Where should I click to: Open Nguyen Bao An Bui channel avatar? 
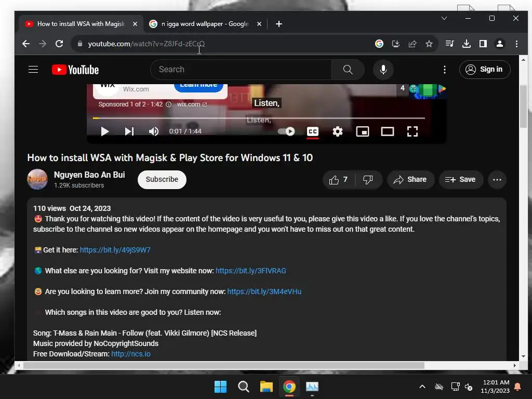[x=37, y=179]
